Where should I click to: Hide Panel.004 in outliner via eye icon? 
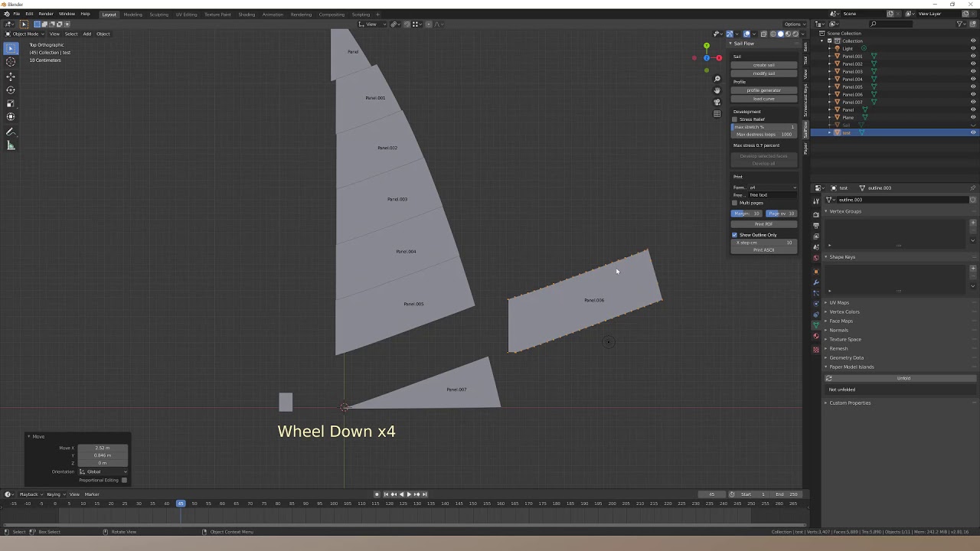tap(973, 79)
